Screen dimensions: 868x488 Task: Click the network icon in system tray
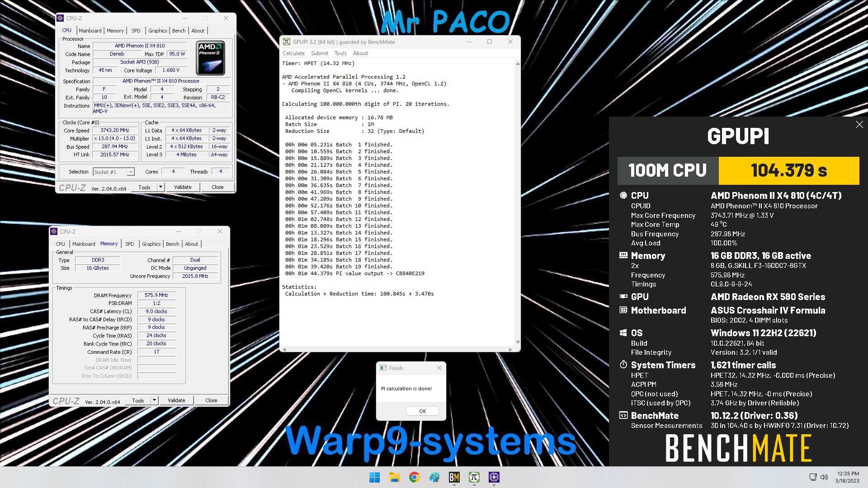(813, 477)
